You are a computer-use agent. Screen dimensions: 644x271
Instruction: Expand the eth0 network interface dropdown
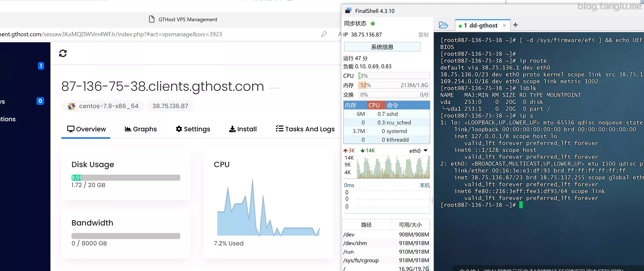[425, 150]
